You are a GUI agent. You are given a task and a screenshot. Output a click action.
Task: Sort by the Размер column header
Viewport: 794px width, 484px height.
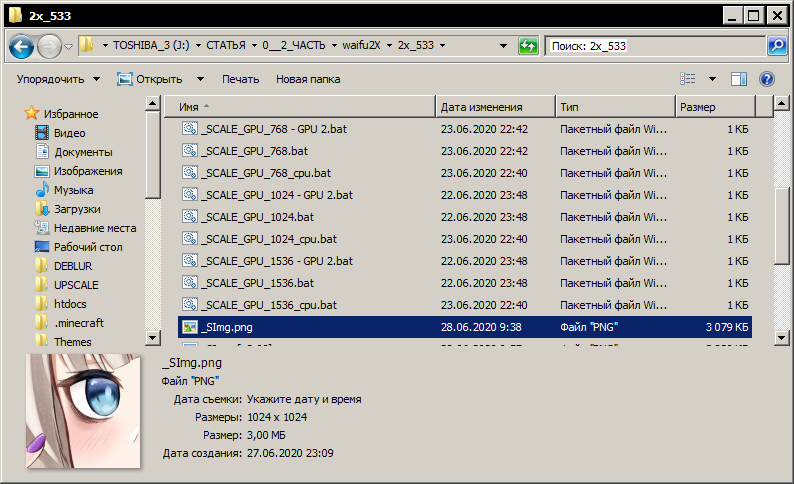click(716, 107)
